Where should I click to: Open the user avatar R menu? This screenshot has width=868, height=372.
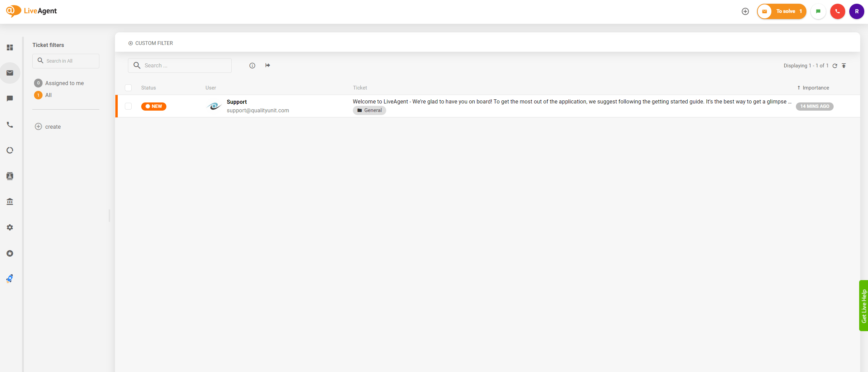856,12
